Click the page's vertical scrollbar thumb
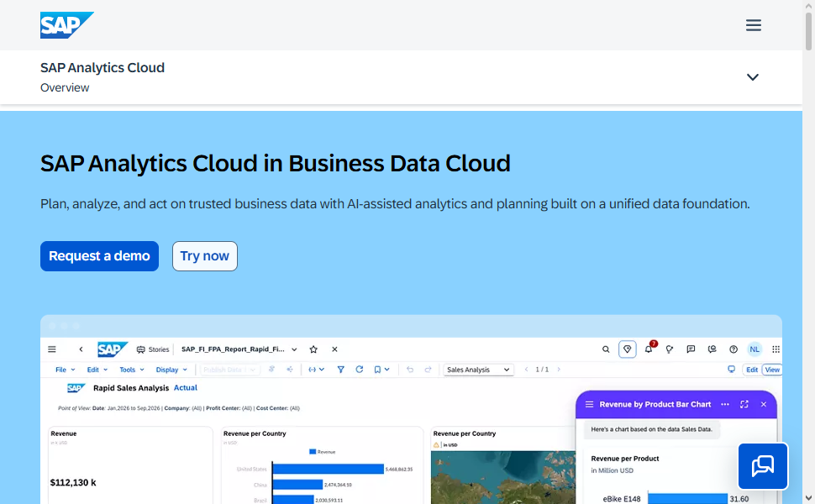The image size is (815, 504). 808,31
